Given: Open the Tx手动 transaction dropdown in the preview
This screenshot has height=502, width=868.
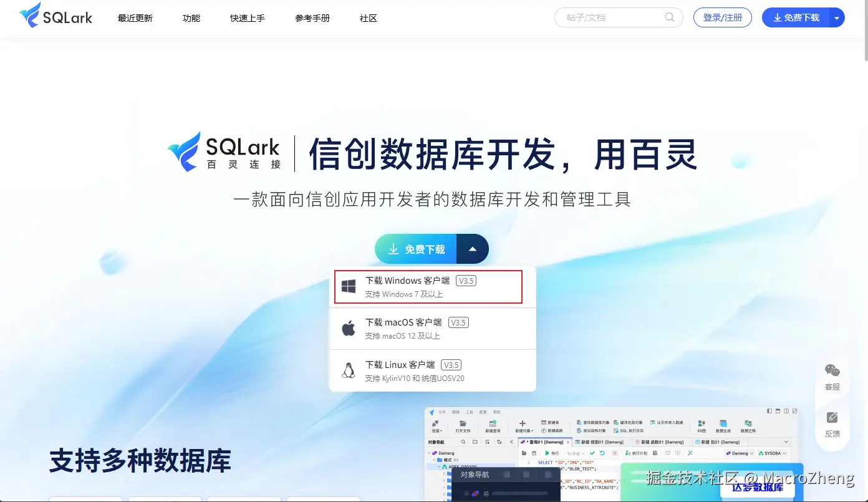Looking at the screenshot, I should (576, 453).
